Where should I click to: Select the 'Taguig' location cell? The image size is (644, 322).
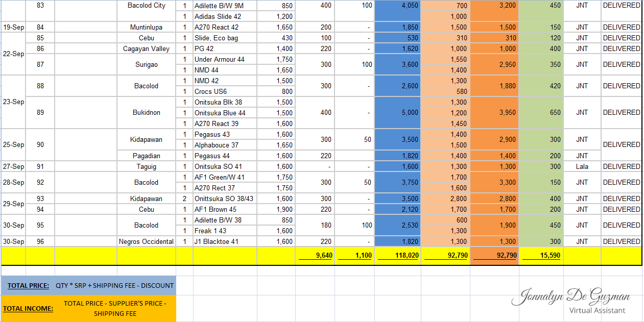(x=146, y=166)
